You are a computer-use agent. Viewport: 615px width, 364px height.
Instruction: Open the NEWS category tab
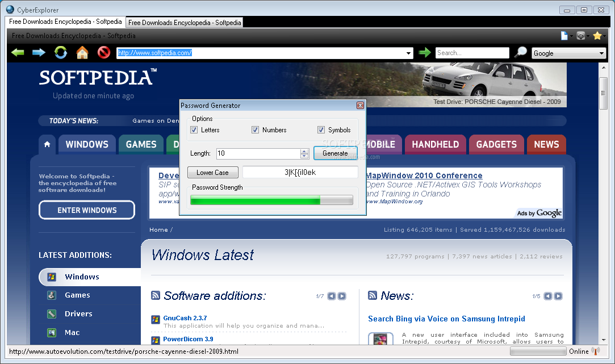pyautogui.click(x=546, y=144)
